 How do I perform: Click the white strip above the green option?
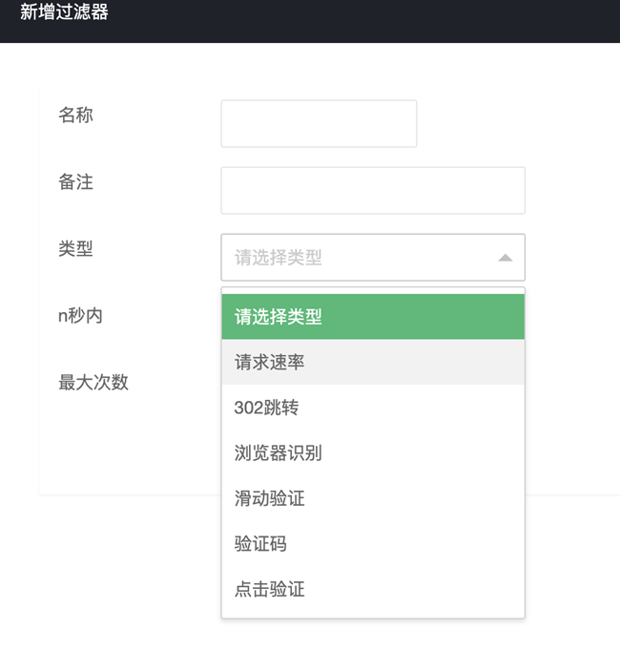373,290
